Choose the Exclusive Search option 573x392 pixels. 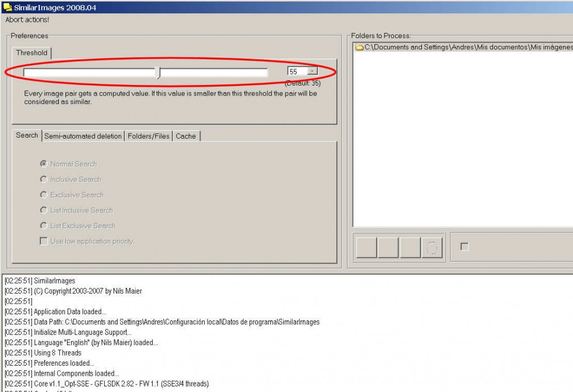[x=44, y=195]
